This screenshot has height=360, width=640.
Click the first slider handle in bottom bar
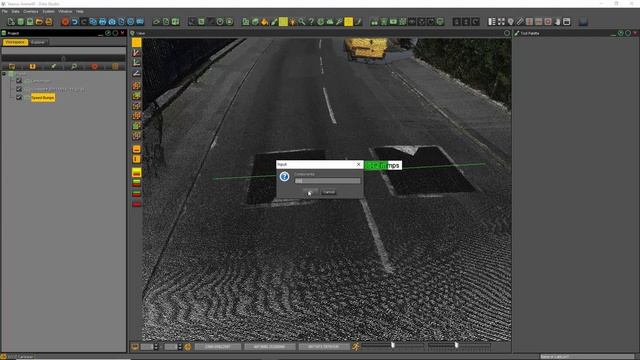coord(393,345)
